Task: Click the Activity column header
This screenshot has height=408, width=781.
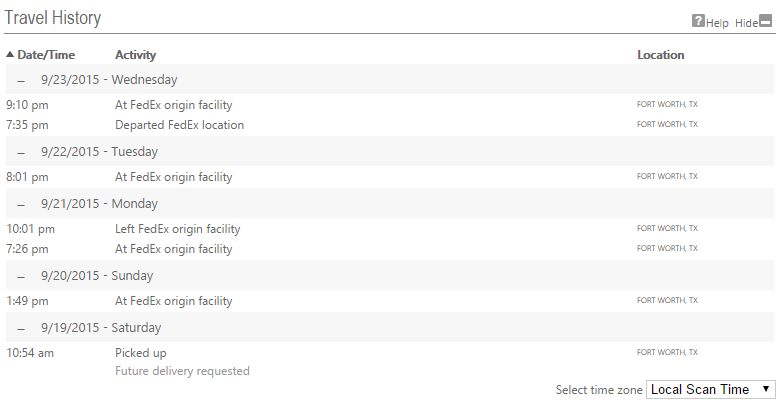Action: click(135, 55)
